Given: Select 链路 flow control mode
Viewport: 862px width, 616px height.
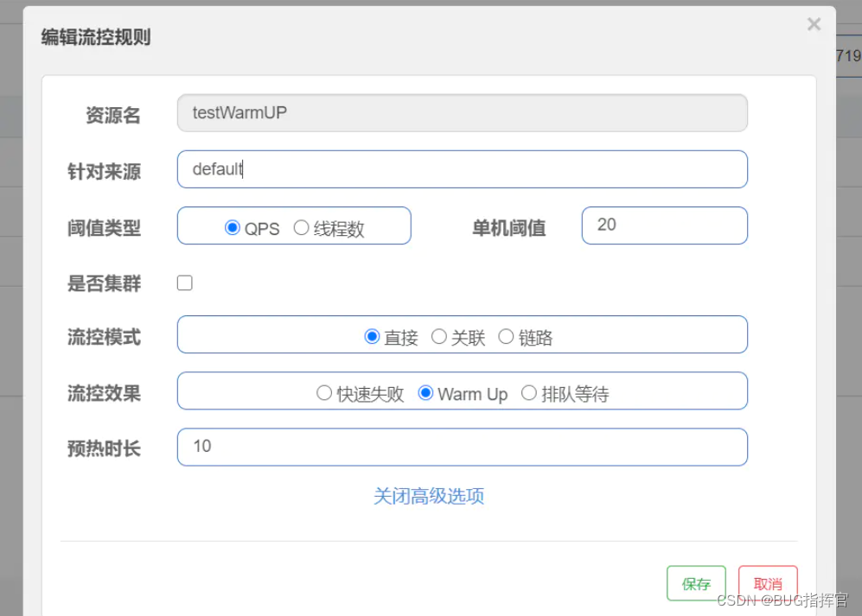Looking at the screenshot, I should (506, 337).
